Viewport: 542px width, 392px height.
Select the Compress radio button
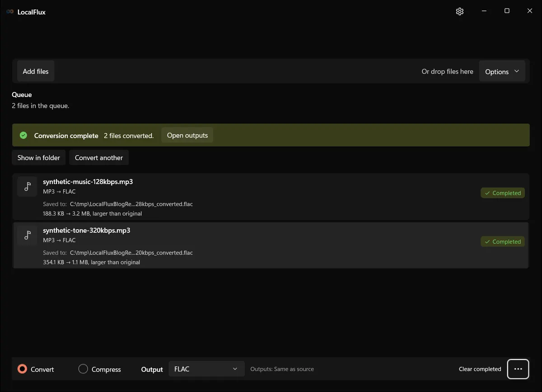pyautogui.click(x=83, y=369)
